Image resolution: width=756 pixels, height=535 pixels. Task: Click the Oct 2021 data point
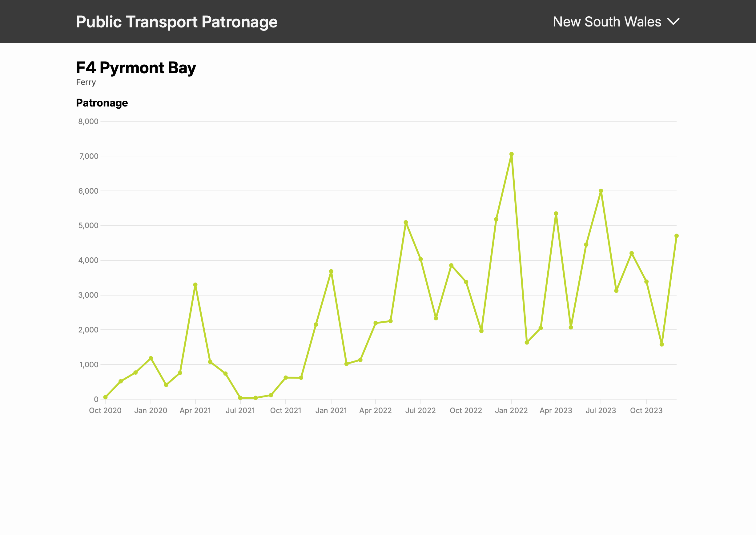[286, 377]
